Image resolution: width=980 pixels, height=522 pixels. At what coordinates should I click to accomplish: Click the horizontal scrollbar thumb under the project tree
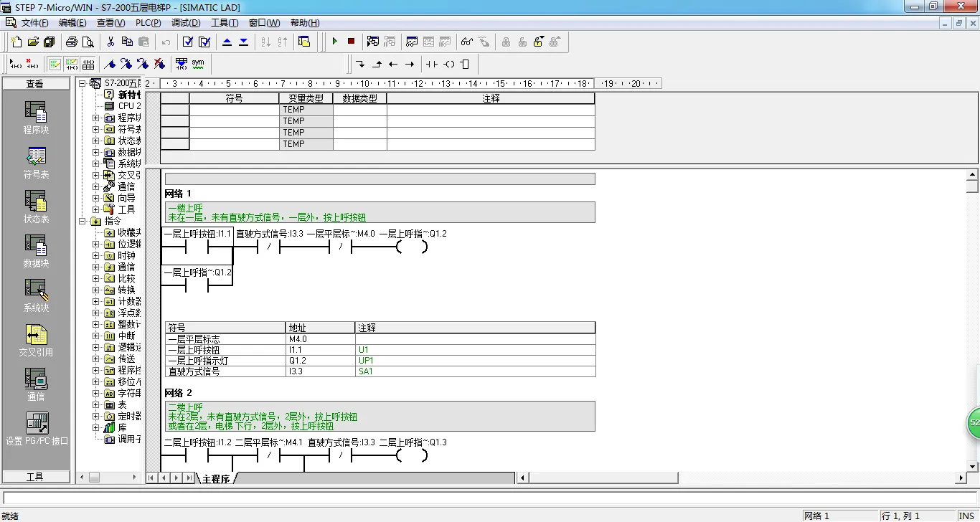[94, 477]
